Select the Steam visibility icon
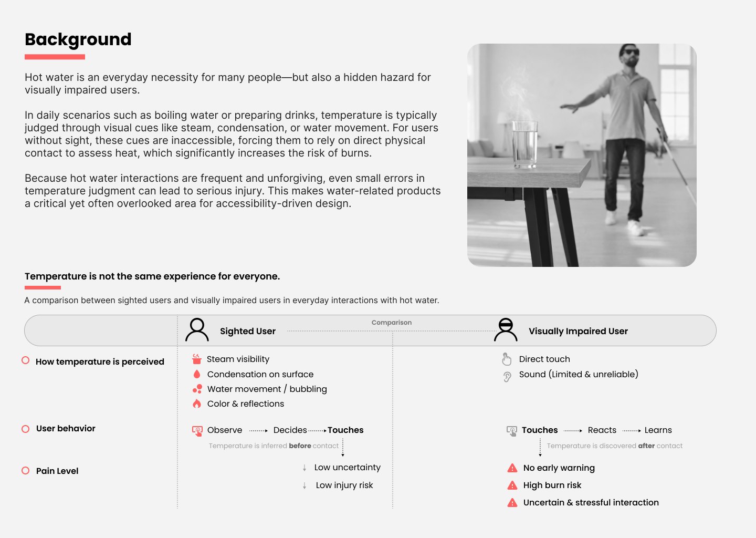This screenshot has width=756, height=538. click(x=197, y=359)
